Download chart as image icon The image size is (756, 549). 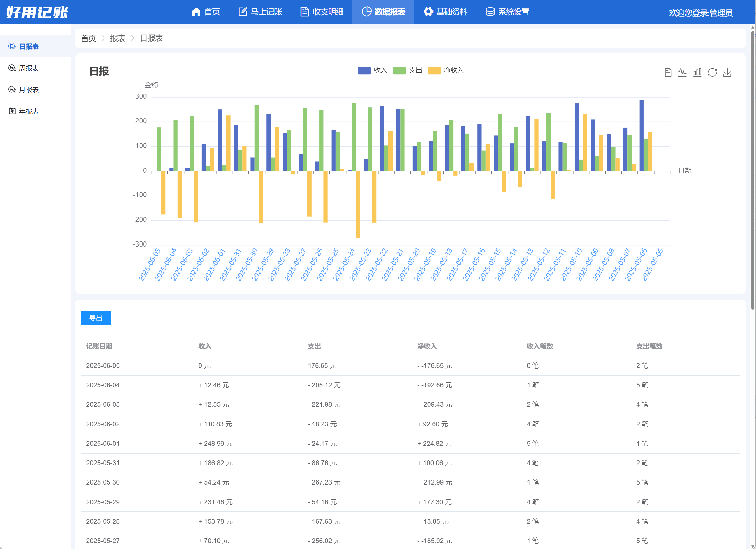[727, 72]
